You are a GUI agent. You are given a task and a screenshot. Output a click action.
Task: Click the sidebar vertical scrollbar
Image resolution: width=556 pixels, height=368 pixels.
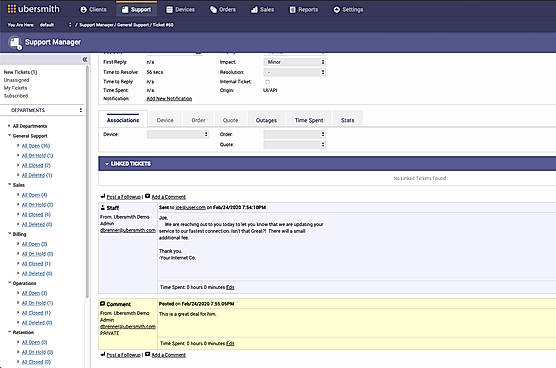pos(87,181)
